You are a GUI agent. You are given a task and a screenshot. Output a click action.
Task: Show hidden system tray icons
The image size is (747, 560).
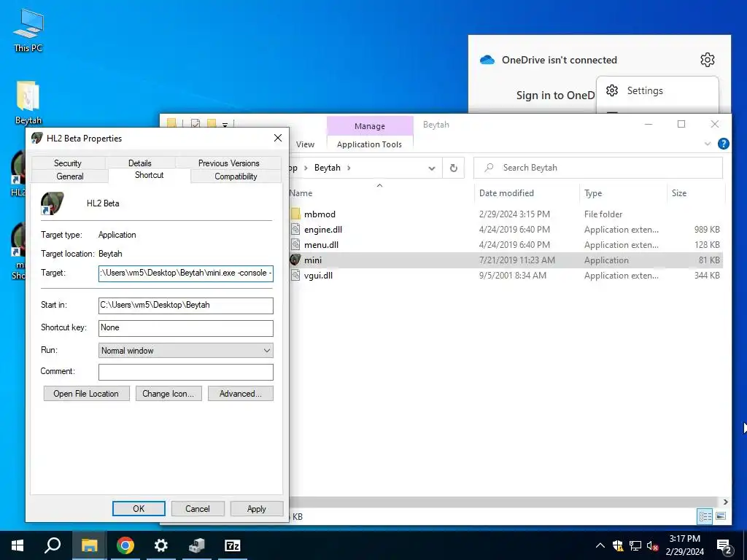(600, 545)
